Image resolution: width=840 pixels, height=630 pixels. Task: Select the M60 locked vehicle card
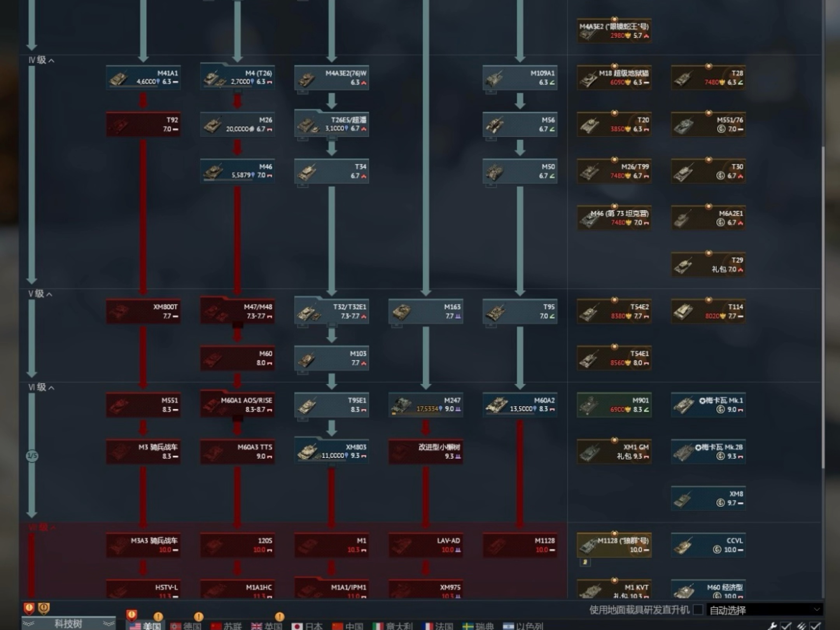[x=237, y=358]
